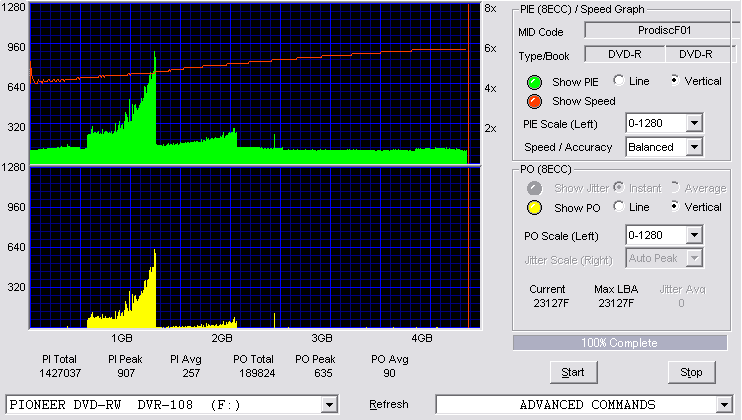The image size is (742, 420).
Task: Select Line mode for PIE graph
Action: tap(619, 80)
